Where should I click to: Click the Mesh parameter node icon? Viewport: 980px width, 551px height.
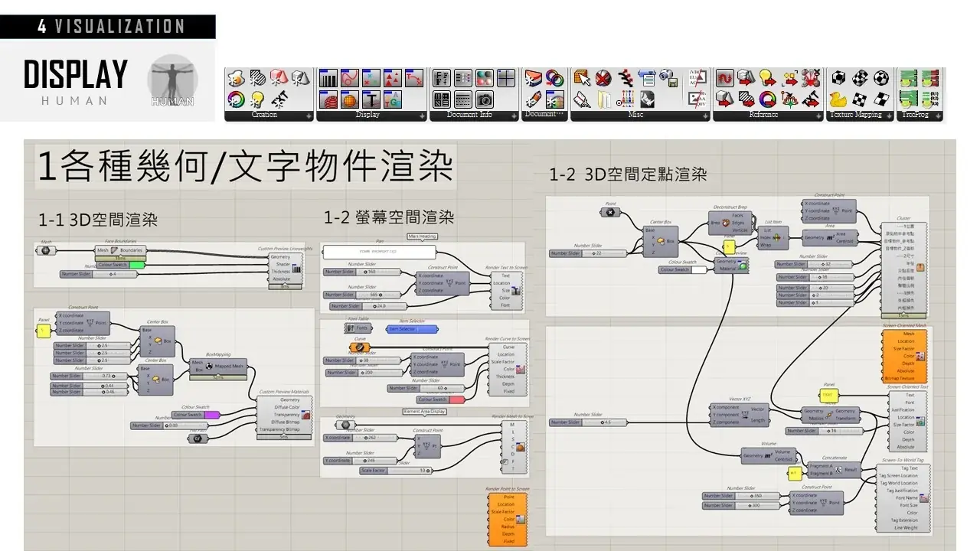click(44, 250)
